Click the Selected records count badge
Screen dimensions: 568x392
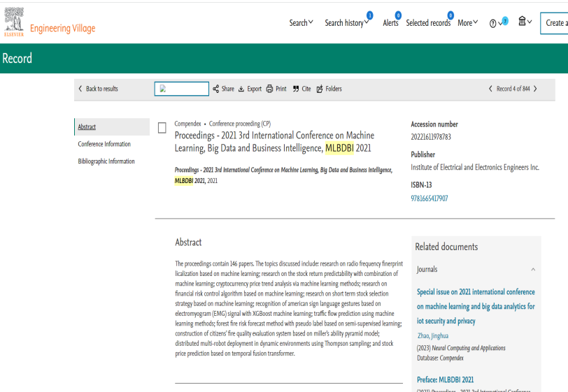pos(450,15)
